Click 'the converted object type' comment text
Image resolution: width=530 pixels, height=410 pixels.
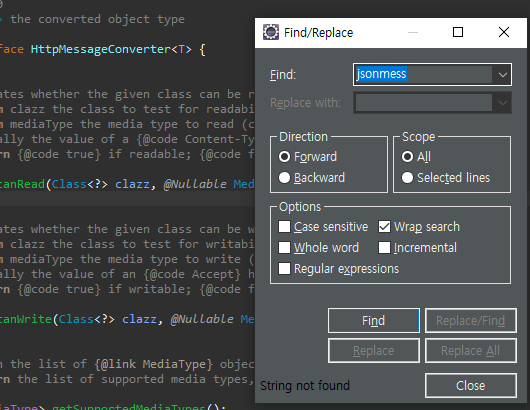tap(97, 19)
